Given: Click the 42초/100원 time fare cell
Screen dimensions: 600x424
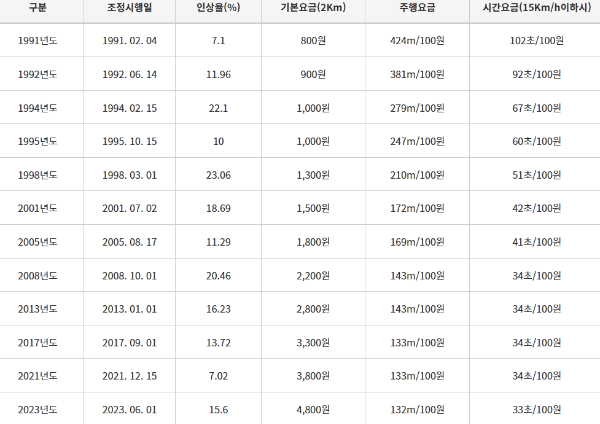Looking at the screenshot, I should pos(536,208).
